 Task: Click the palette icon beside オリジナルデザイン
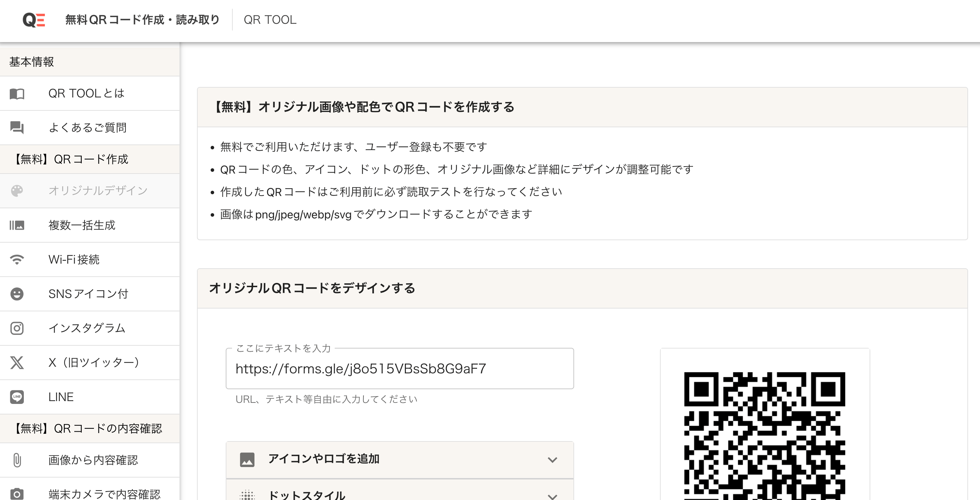click(17, 191)
